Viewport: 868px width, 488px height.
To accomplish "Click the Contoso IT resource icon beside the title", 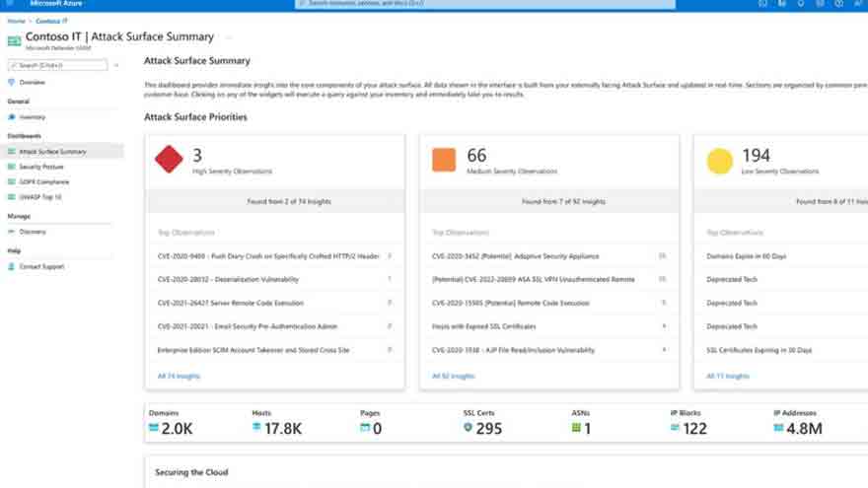I will click(x=15, y=41).
